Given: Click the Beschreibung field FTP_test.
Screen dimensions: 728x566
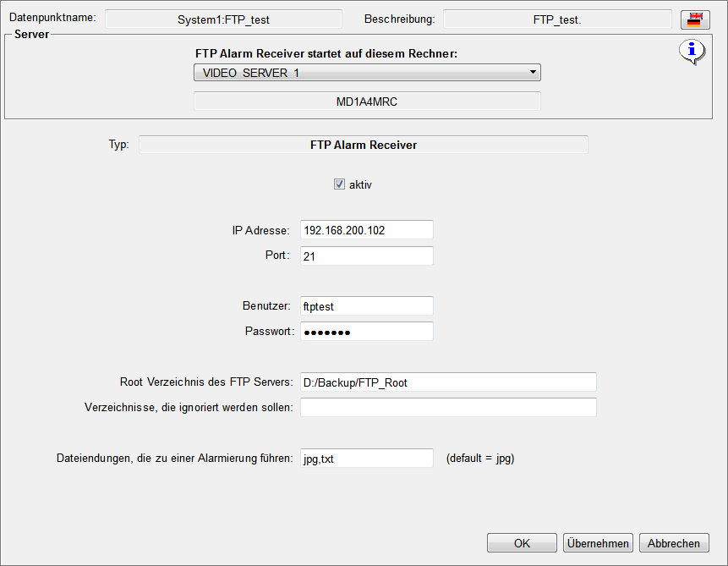Looking at the screenshot, I should click(x=557, y=19).
